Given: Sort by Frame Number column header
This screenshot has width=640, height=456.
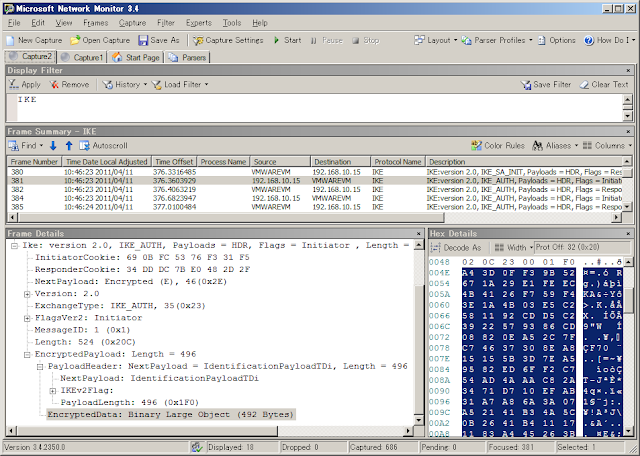Looking at the screenshot, I should click(34, 162).
